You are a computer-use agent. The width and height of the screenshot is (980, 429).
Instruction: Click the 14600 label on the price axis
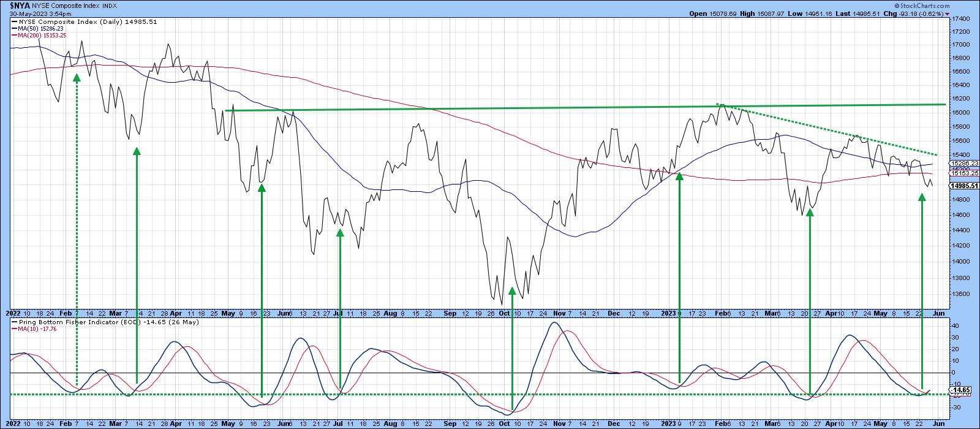[960, 215]
